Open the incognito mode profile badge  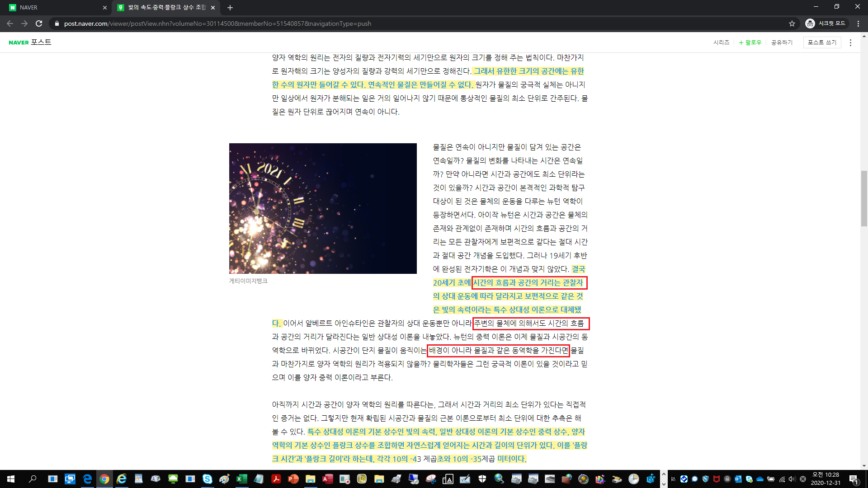826,23
